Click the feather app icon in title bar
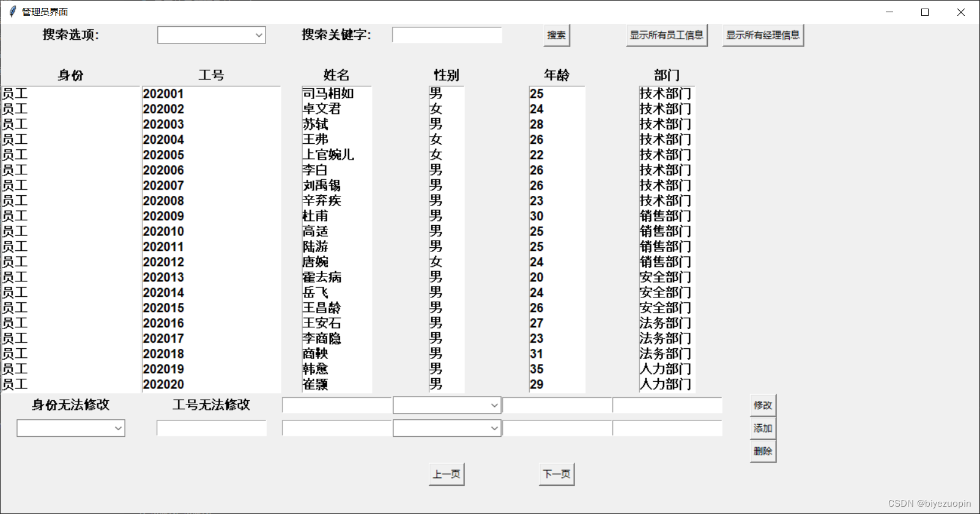 click(x=12, y=12)
